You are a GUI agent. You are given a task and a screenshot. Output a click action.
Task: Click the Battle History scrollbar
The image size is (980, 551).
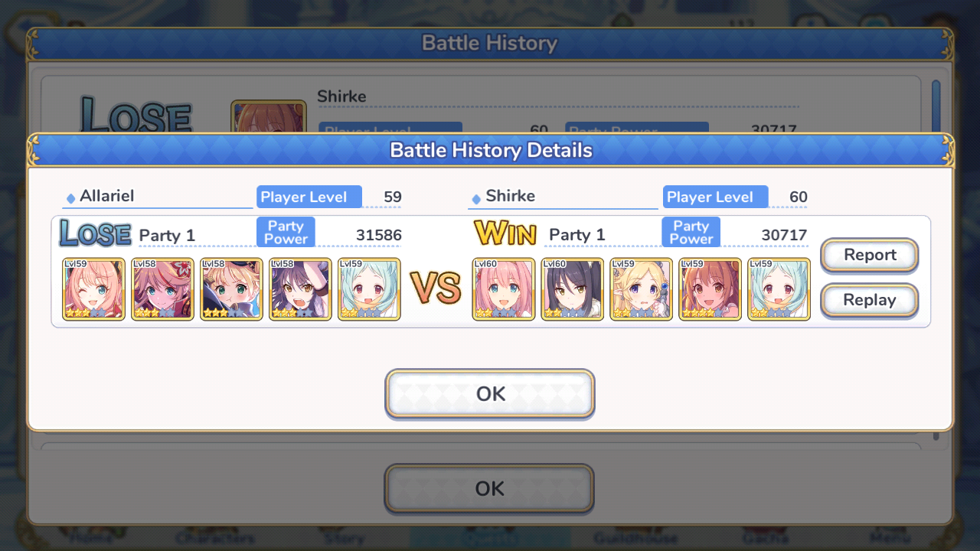(936, 106)
